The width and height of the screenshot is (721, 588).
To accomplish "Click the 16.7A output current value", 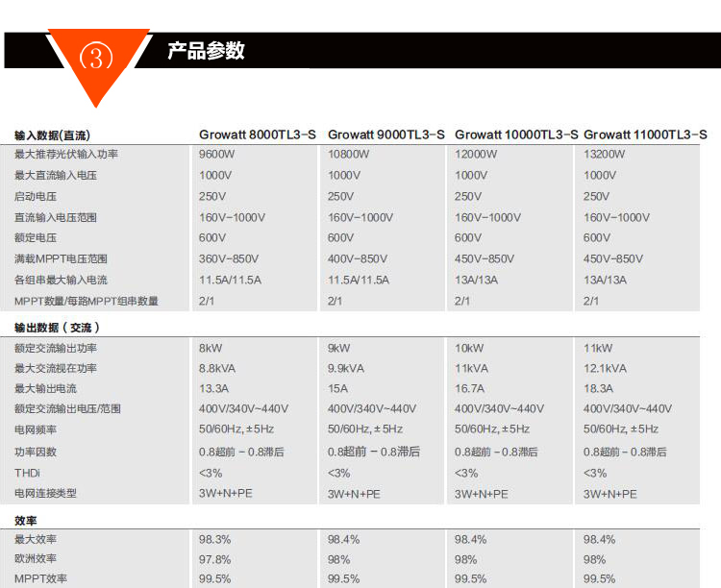I will pyautogui.click(x=469, y=388).
